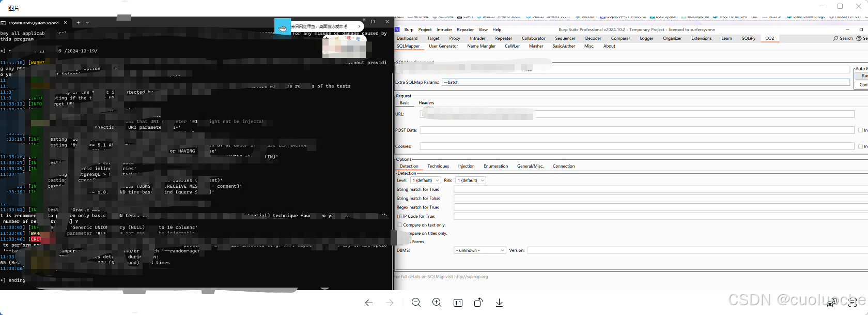Switch to the Decoder tab
The width and height of the screenshot is (868, 315).
click(x=593, y=38)
